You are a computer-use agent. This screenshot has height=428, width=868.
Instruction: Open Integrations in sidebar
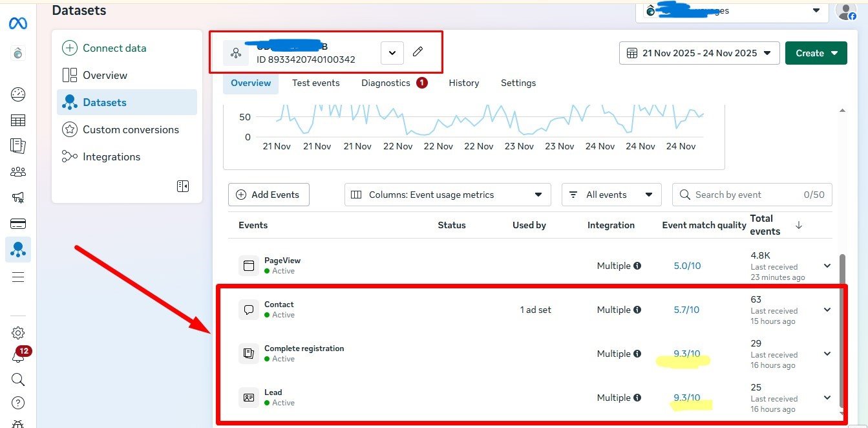click(x=127, y=156)
